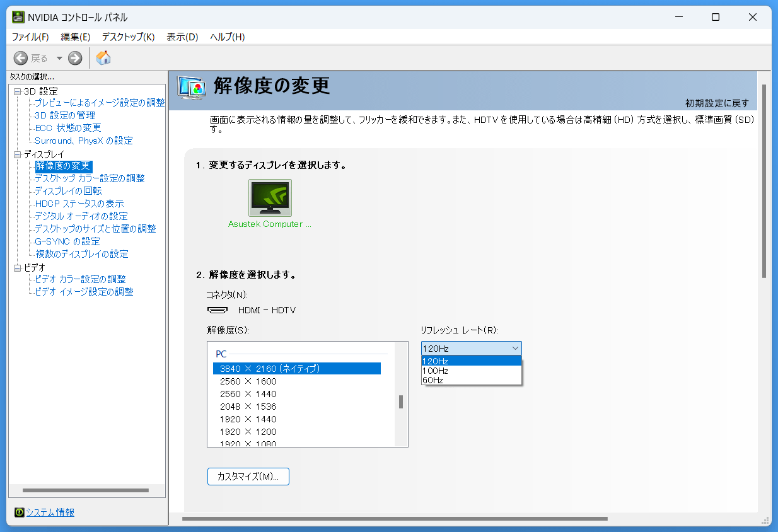Click the back arrow toolbar icon

tap(21, 58)
